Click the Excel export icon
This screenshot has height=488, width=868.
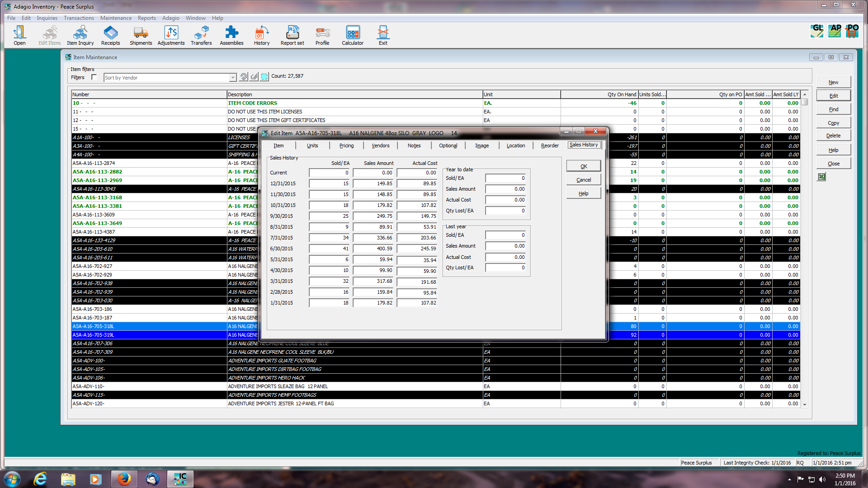(x=821, y=177)
